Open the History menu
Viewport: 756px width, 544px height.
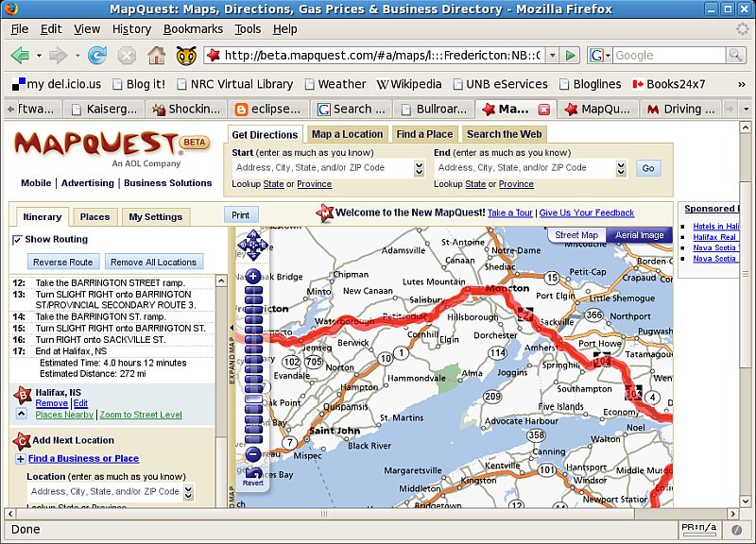131,29
